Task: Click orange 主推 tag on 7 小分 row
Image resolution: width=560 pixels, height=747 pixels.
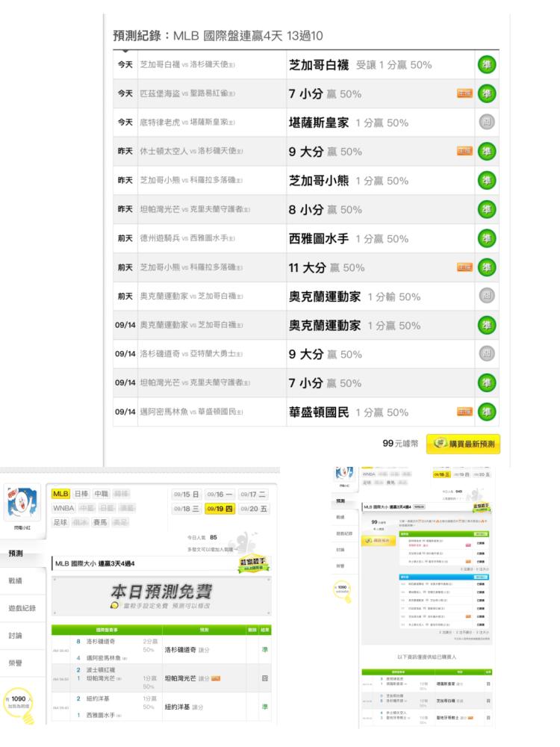Action: point(464,93)
